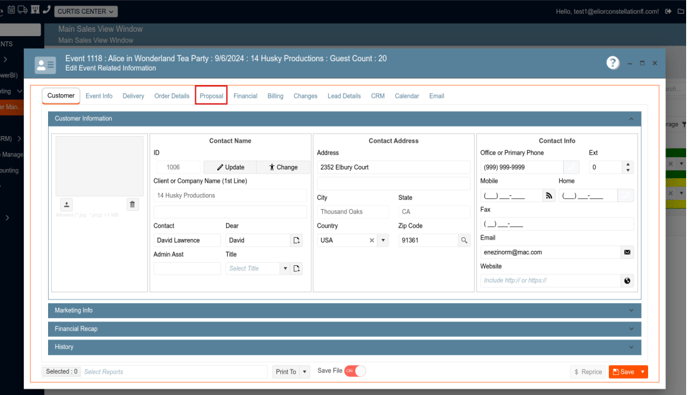Viewport: 688px width, 395px height.
Task: Click the Reprice button
Action: (588, 372)
